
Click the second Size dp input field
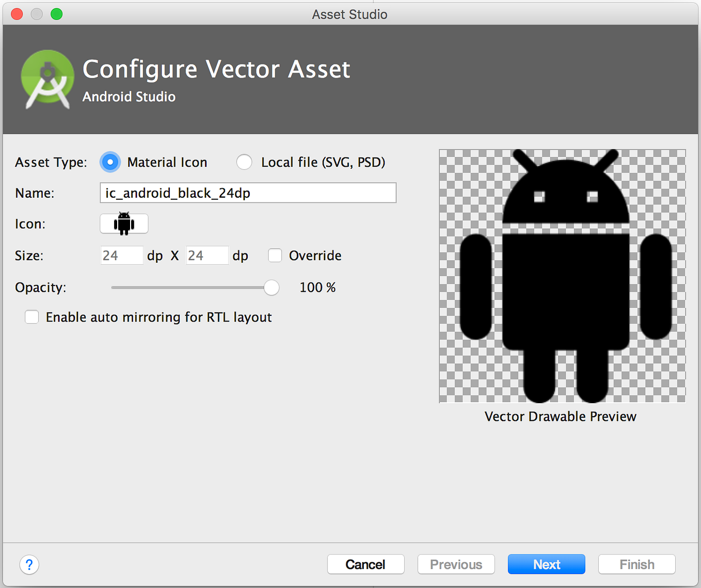click(207, 255)
